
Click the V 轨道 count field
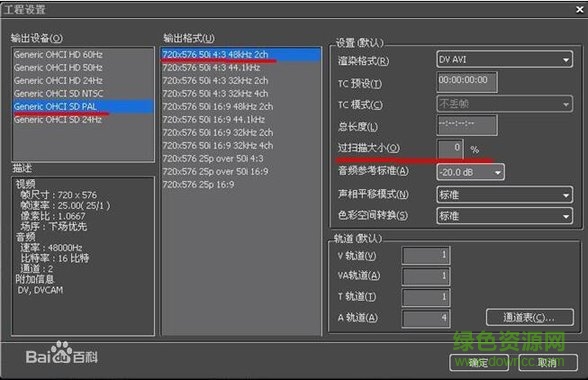click(426, 255)
